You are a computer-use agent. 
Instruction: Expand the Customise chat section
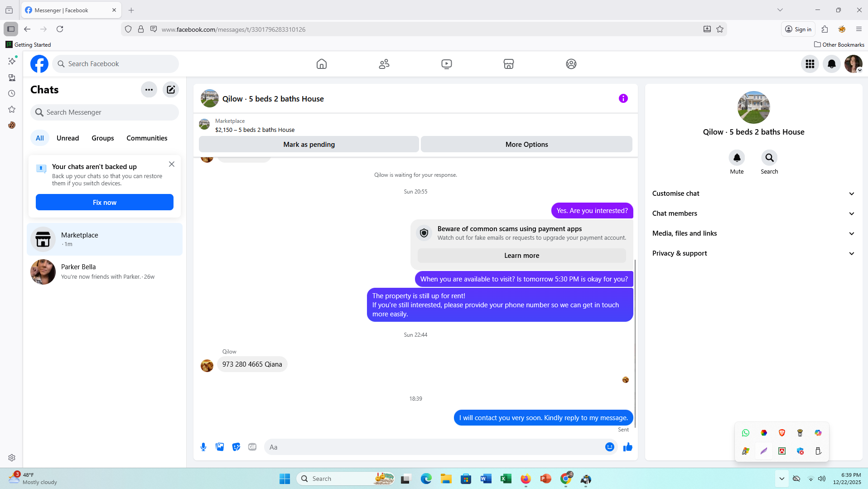[754, 194]
